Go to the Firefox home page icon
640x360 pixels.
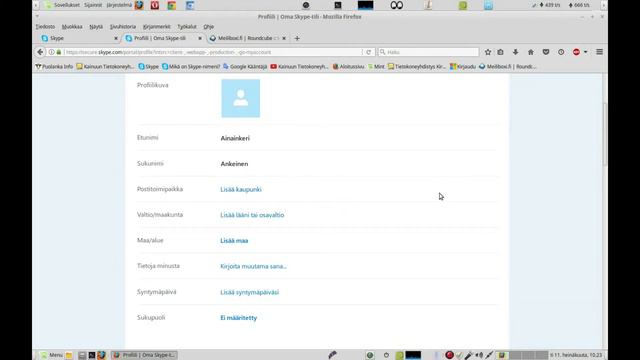tap(531, 52)
